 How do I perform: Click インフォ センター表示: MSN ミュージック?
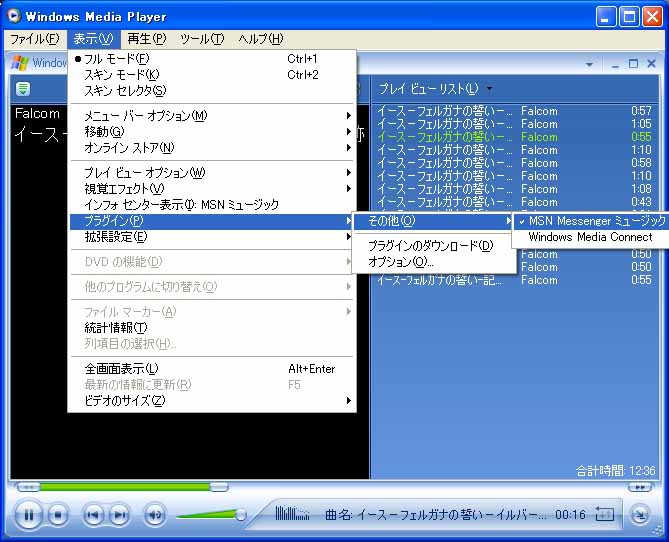[212, 205]
